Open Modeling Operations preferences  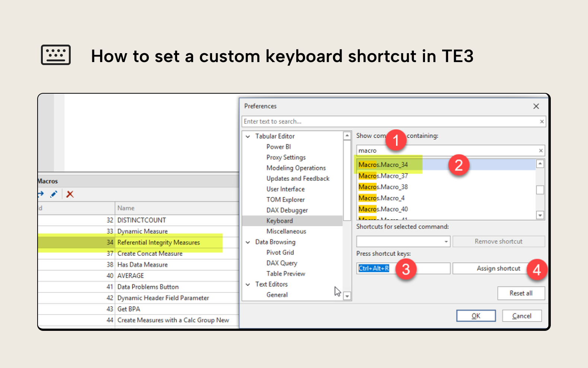(x=296, y=168)
